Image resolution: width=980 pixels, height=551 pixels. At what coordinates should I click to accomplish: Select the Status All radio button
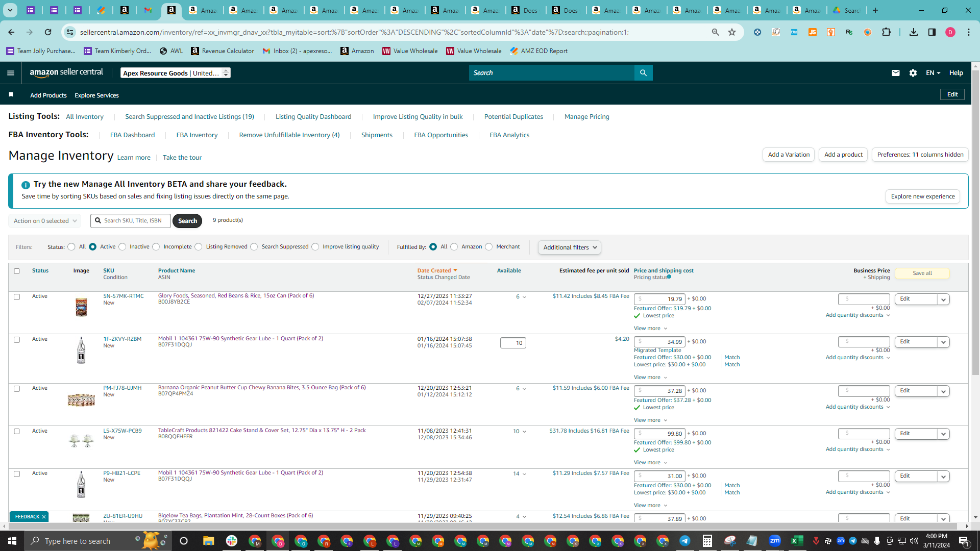point(71,247)
